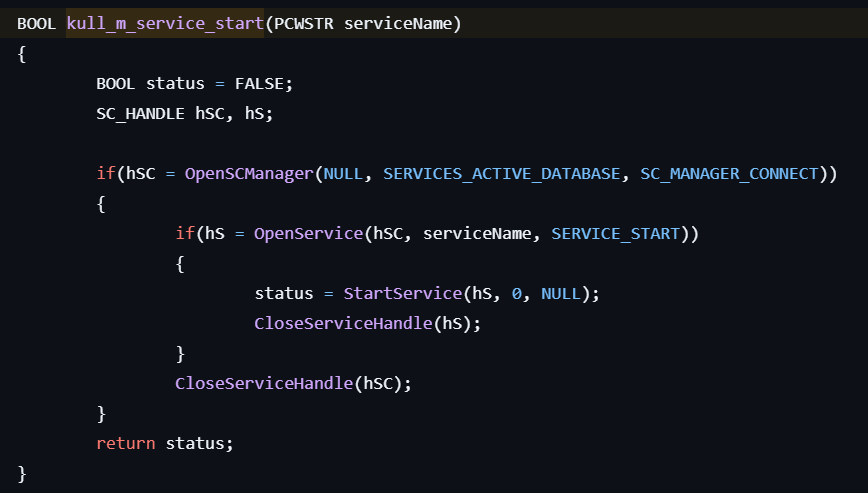
Task: Click the first if keyword before hSC
Action: (106, 174)
